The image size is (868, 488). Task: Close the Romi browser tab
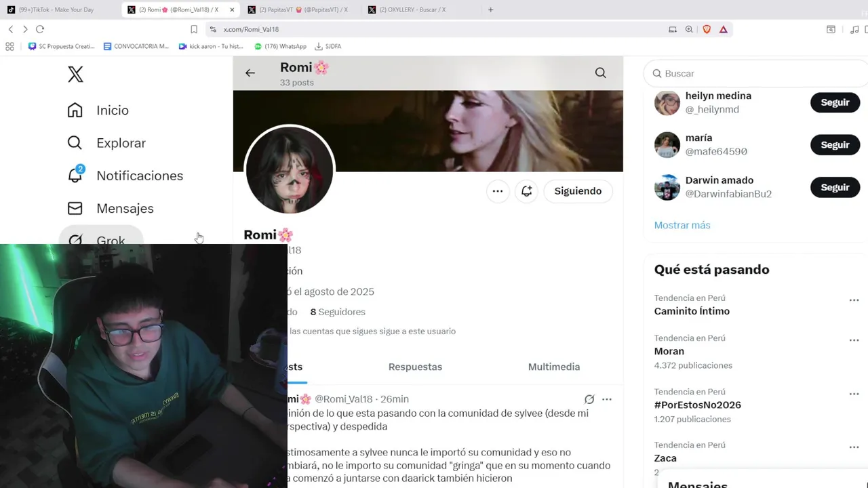(233, 9)
